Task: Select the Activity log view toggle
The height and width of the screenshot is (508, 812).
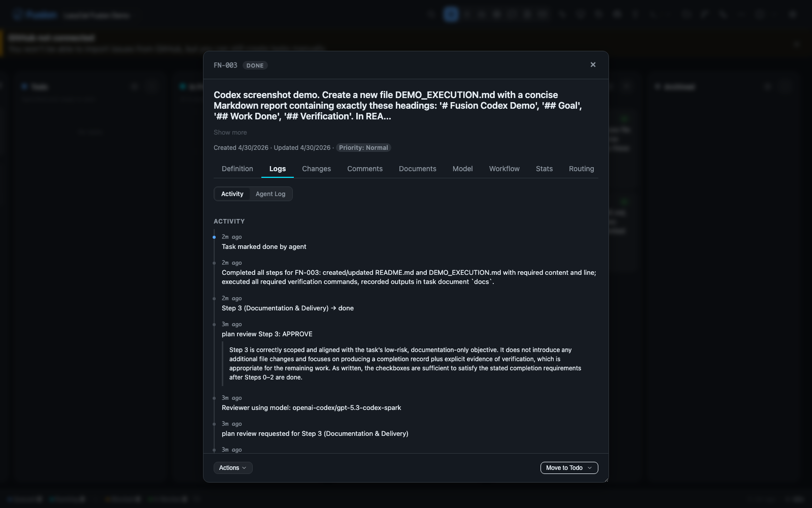Action: click(x=232, y=194)
